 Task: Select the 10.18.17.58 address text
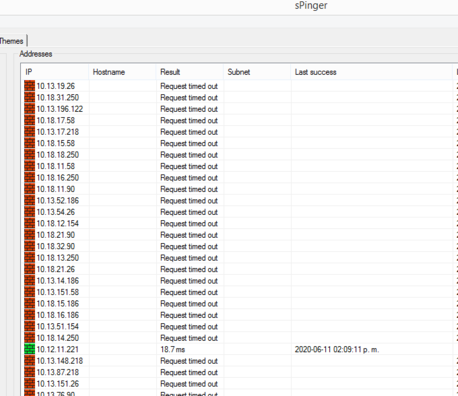tap(56, 120)
